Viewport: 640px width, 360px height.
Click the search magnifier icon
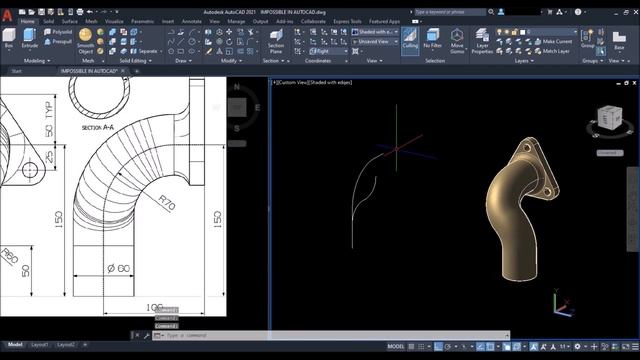[x=491, y=12]
